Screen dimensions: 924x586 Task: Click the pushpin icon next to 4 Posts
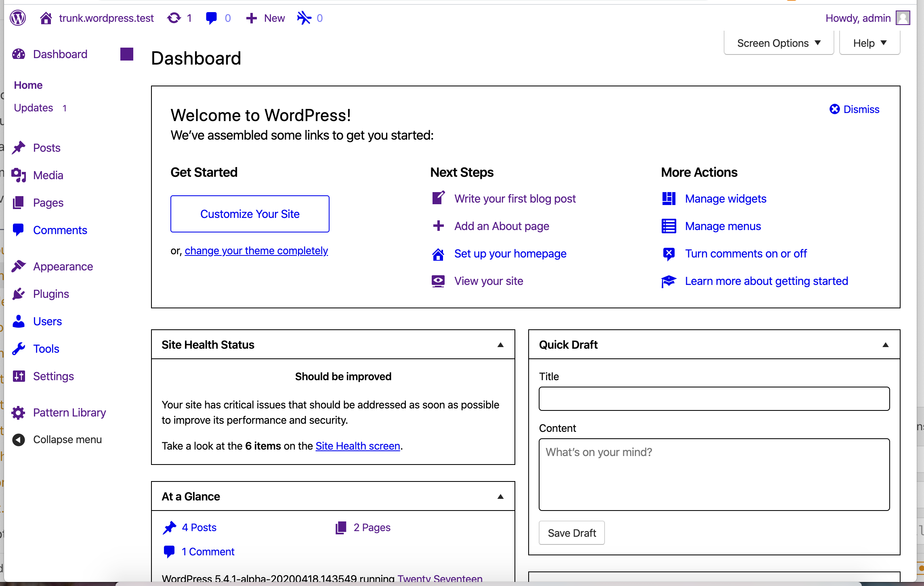pos(170,527)
